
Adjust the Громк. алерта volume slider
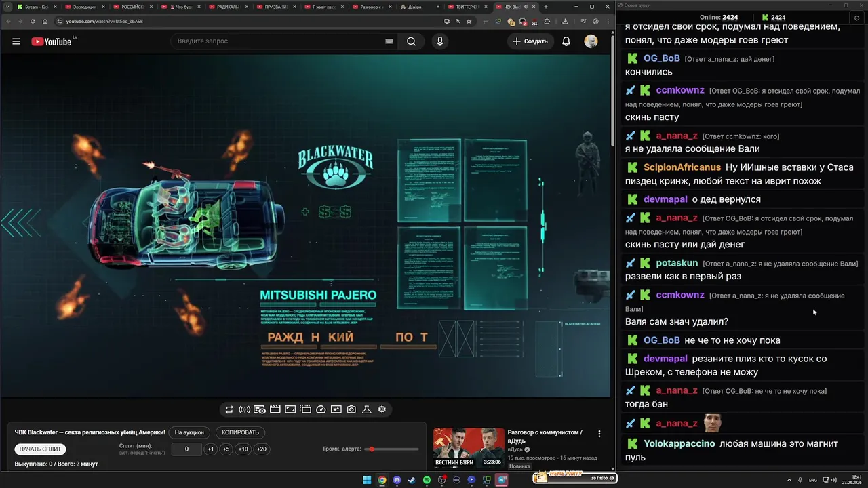coord(392,449)
